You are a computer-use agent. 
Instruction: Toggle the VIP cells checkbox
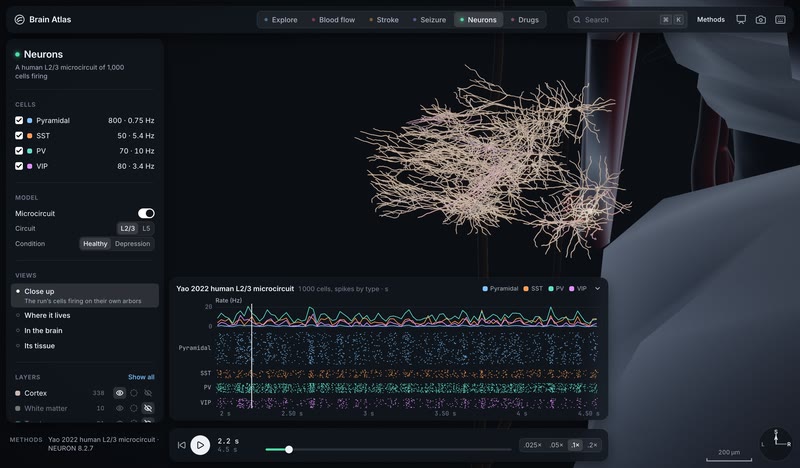tap(19, 166)
